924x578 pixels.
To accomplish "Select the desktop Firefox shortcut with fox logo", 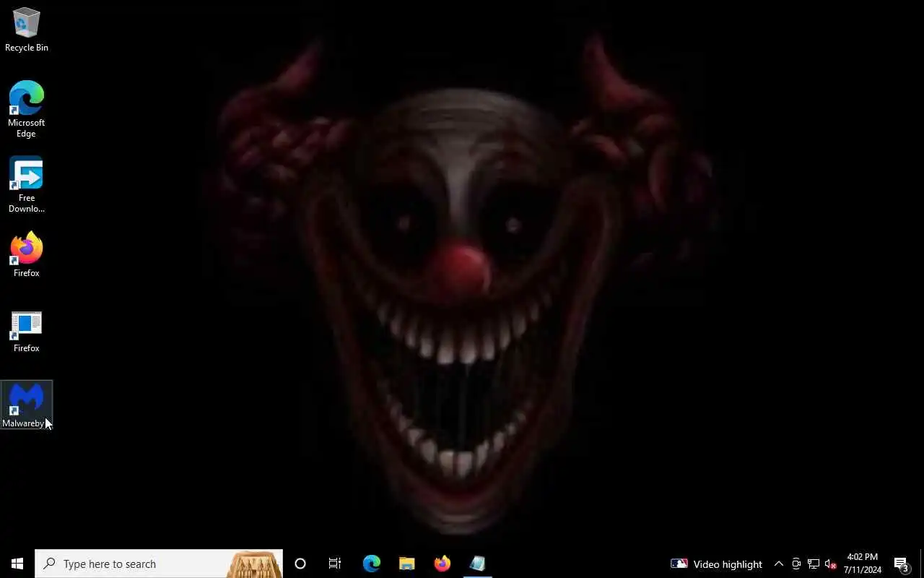I will pos(26,254).
